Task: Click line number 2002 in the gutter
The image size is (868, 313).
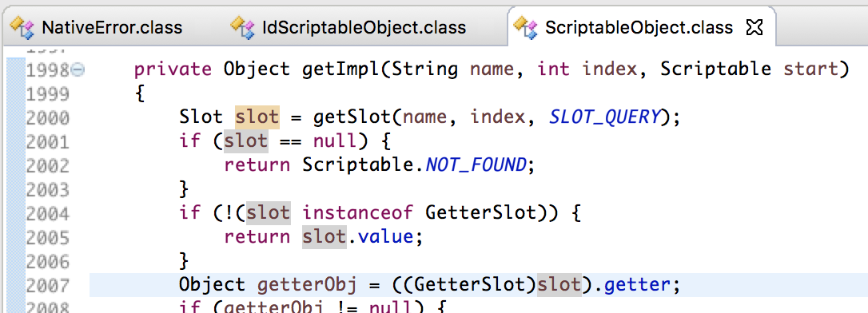Action: 48,165
